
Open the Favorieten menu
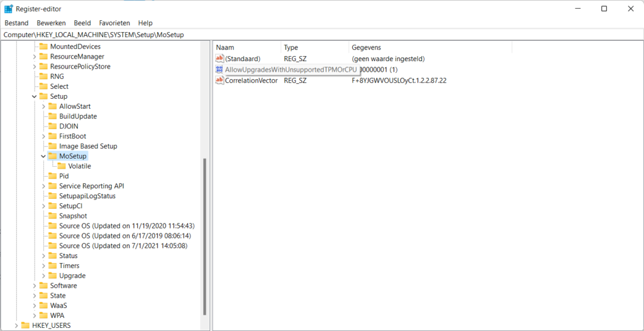114,23
